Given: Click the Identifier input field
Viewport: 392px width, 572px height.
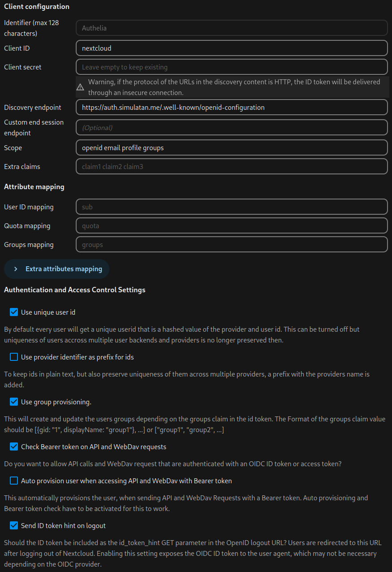Looking at the screenshot, I should (232, 28).
